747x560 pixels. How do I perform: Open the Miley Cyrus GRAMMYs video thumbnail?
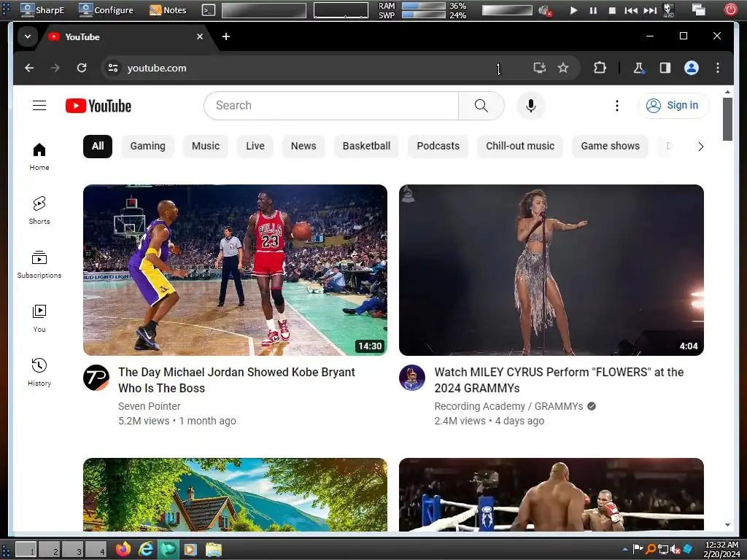551,270
